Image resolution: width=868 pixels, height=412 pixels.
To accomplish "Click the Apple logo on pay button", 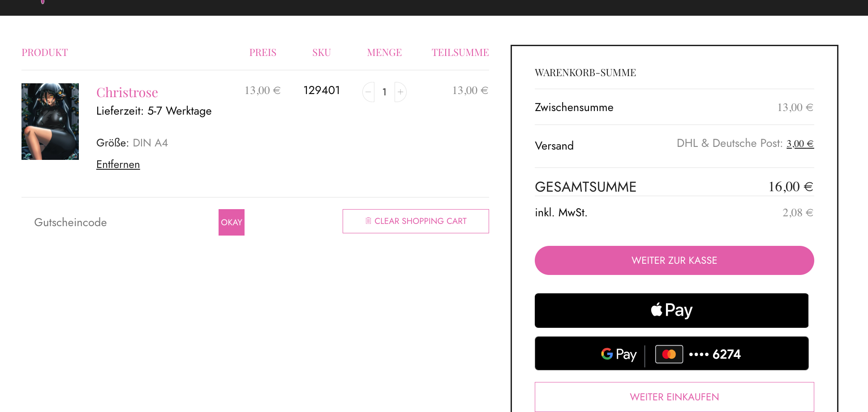I will click(x=657, y=309).
